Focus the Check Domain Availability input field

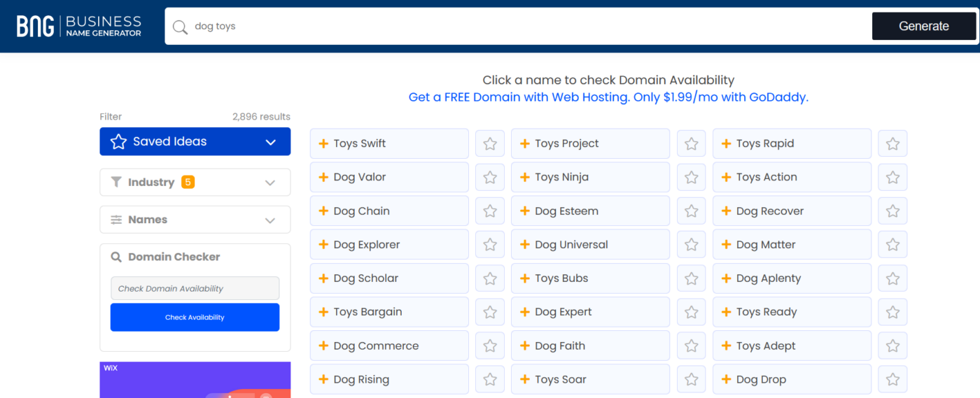[x=195, y=288]
